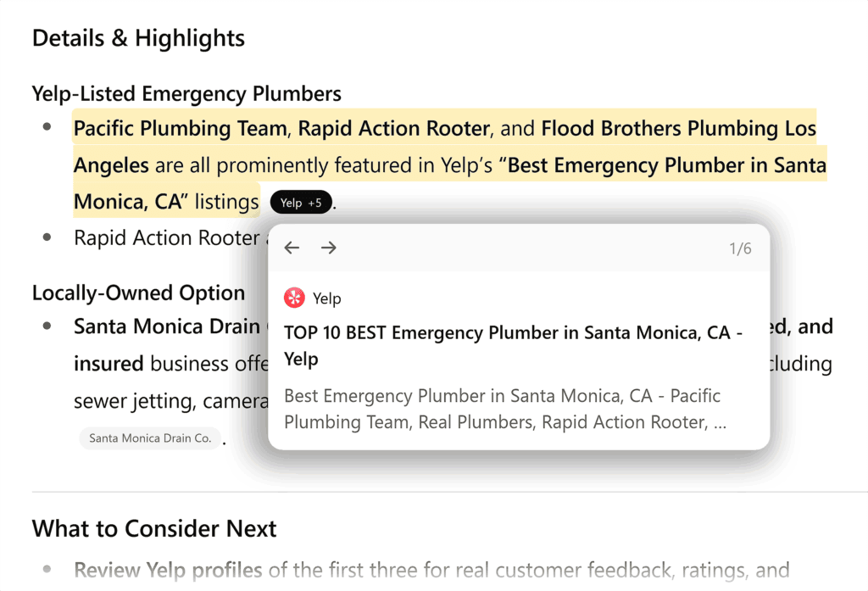Click the bullet point before "Pacific Plumbing Team"

pos(47,128)
